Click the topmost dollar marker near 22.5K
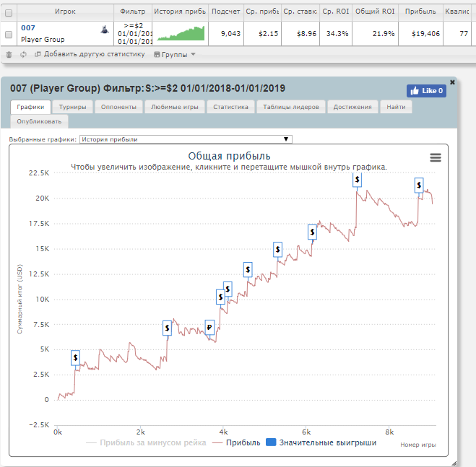This screenshot has width=476, height=467. [x=357, y=180]
